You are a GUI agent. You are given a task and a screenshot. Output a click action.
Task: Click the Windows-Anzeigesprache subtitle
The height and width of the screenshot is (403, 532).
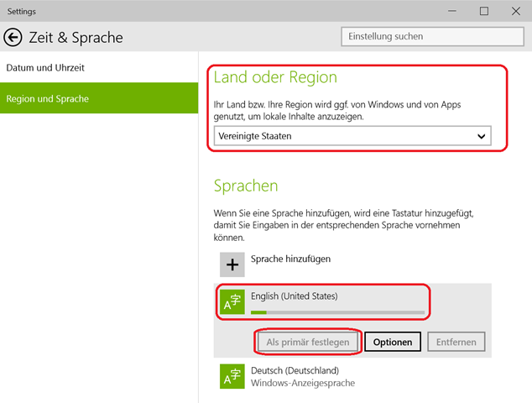tap(303, 383)
